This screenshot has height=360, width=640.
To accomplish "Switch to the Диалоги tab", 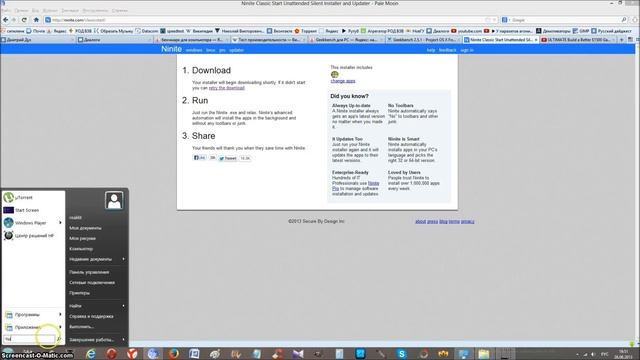I will click(x=114, y=40).
